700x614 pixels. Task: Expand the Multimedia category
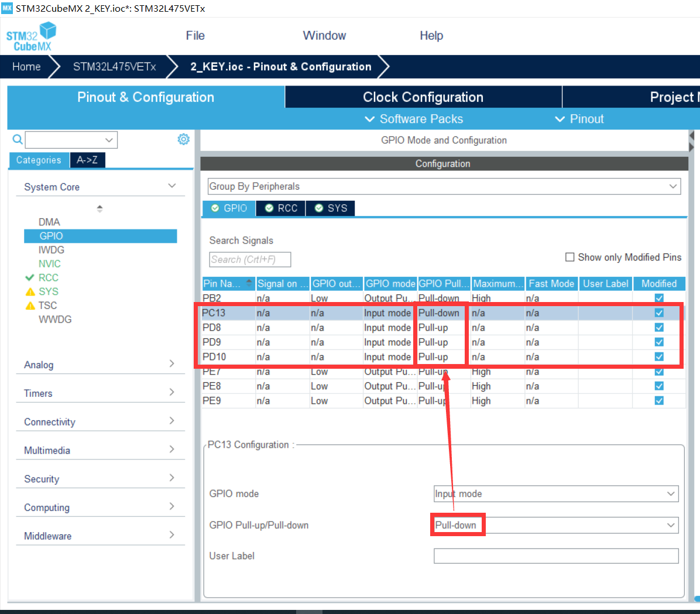click(101, 450)
